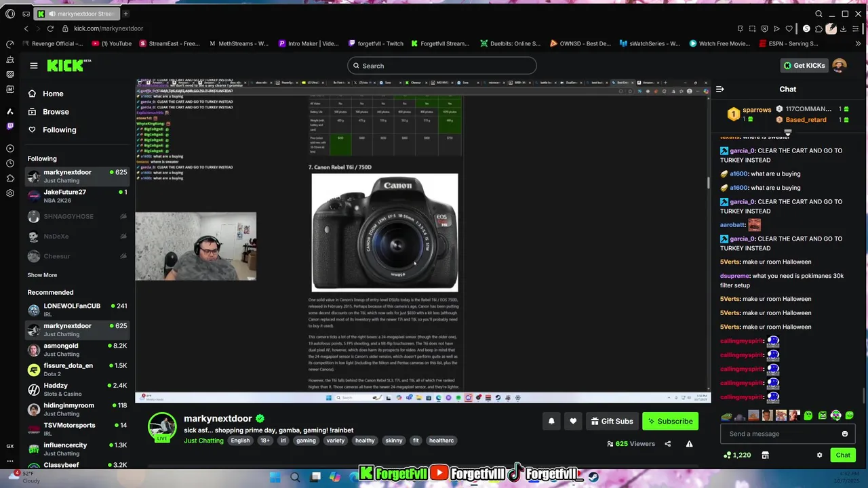Open a new browser tab
Image resolution: width=868 pixels, height=488 pixels.
click(125, 14)
